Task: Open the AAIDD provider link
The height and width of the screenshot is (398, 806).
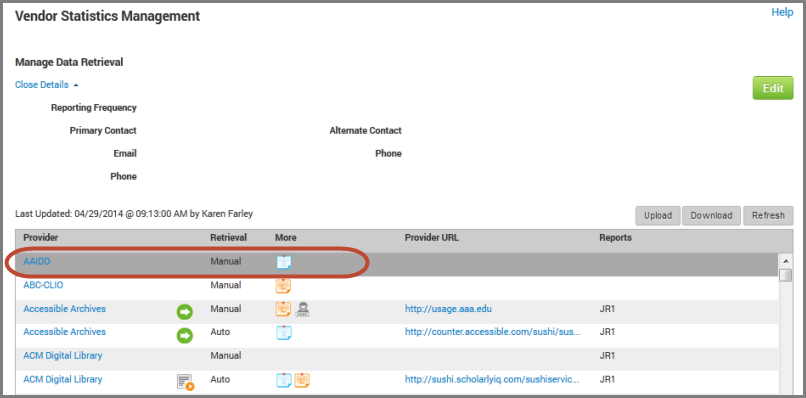Action: 37,261
